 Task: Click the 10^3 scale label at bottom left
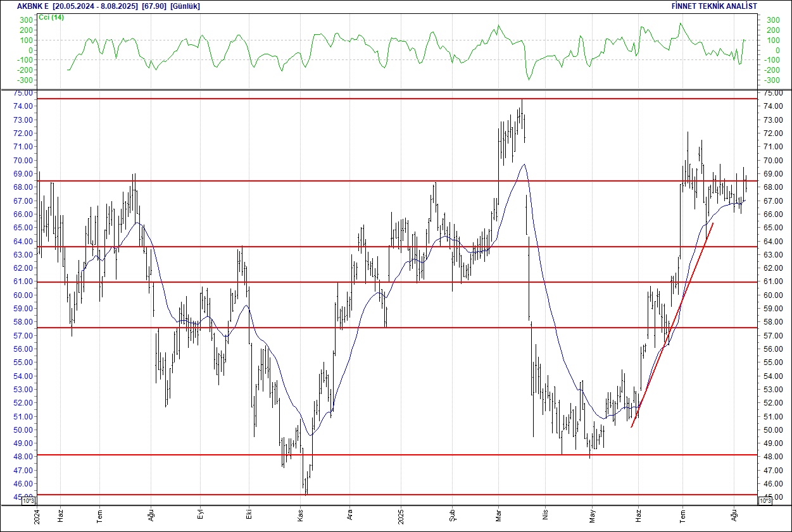coord(29,501)
